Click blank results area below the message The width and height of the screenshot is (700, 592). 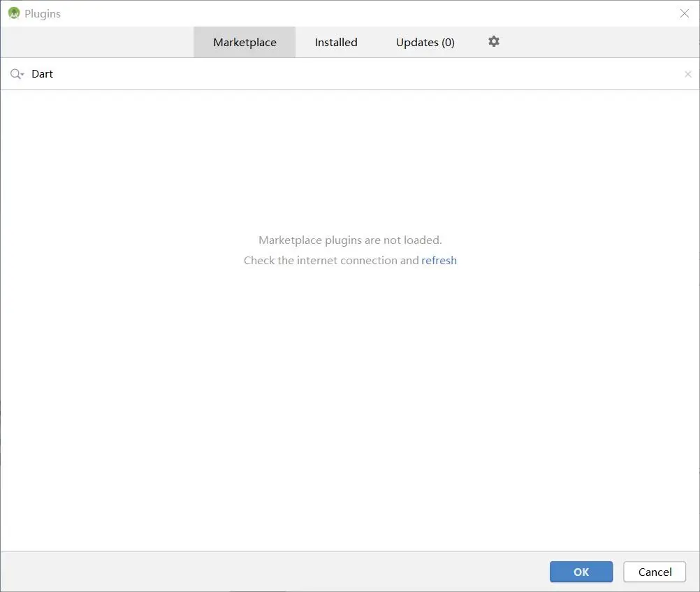tap(350, 402)
